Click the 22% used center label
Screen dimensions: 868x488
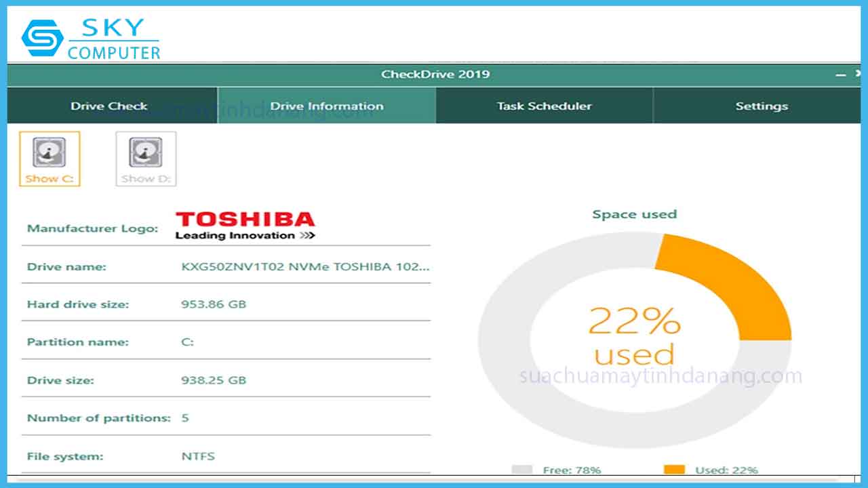tap(635, 336)
